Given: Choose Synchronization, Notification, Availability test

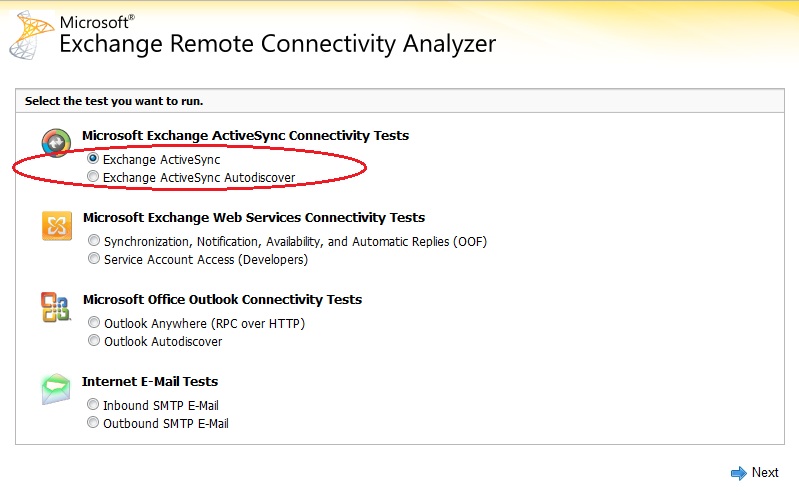Looking at the screenshot, I should tap(94, 240).
